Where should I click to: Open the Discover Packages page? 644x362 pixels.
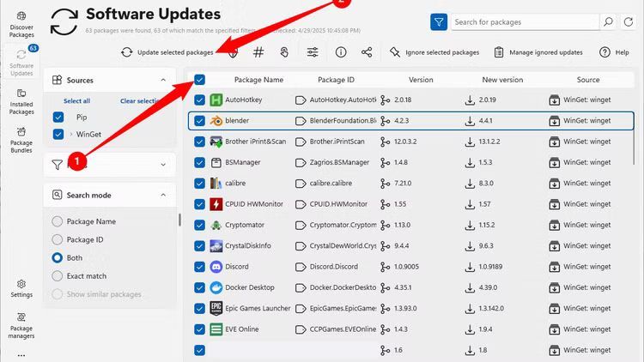click(x=21, y=25)
